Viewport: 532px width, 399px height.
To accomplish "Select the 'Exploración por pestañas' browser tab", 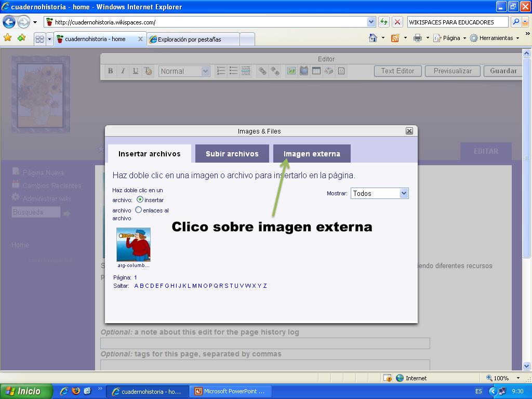I will (193, 39).
